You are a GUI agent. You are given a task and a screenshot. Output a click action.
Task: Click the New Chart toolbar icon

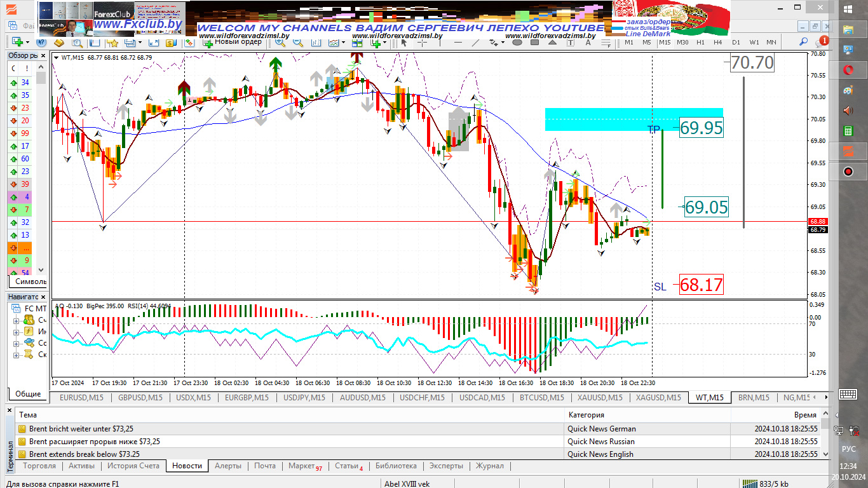click(x=18, y=43)
